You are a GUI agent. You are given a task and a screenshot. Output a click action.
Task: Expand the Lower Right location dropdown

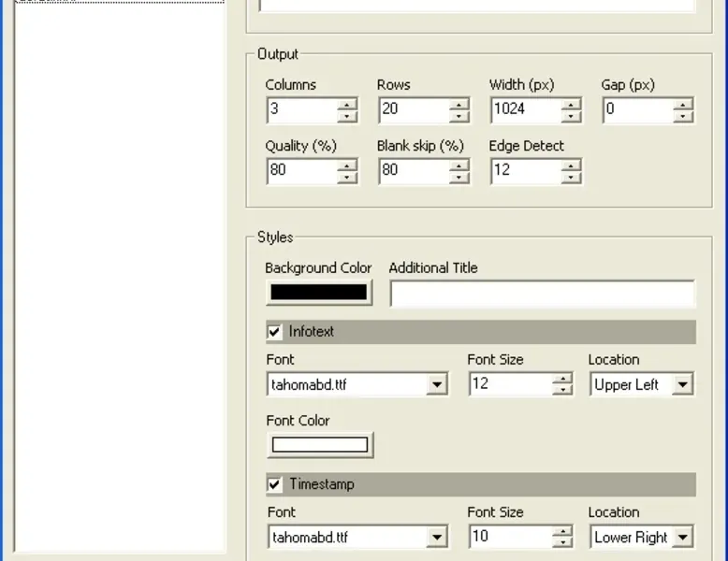coord(682,538)
